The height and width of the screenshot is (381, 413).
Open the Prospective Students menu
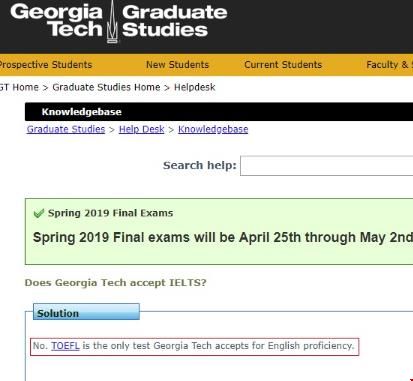(x=46, y=65)
